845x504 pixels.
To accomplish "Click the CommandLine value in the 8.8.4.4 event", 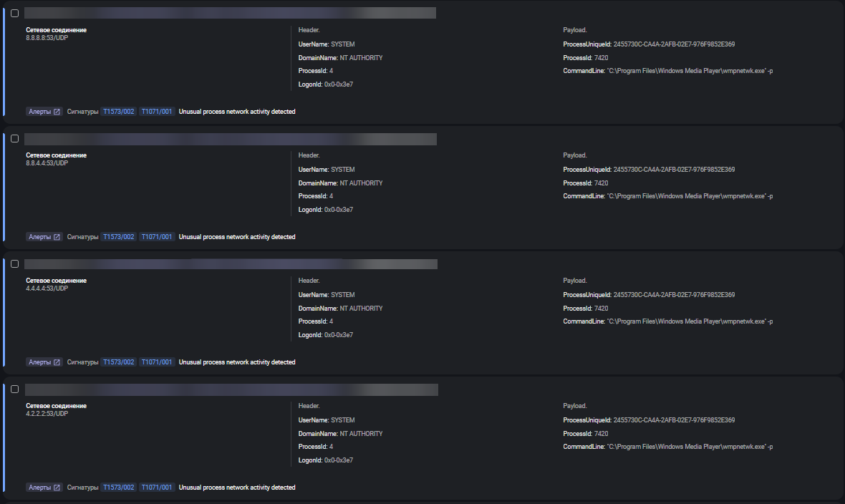I will pyautogui.click(x=690, y=196).
